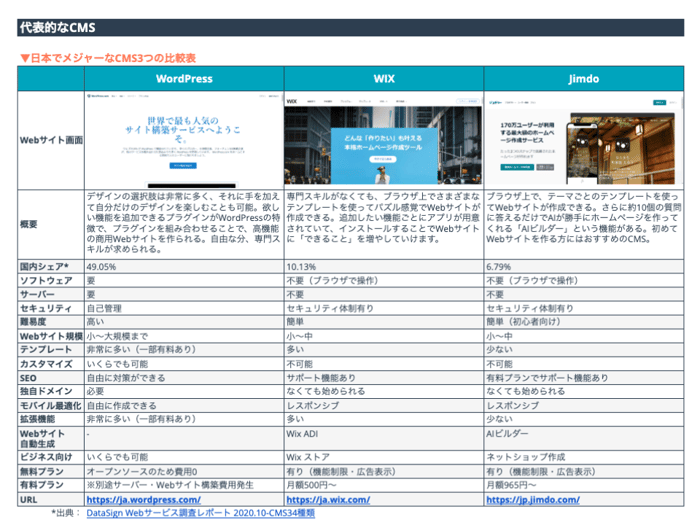Select the '▼日本でメジャーなCMS3つの比較表' subtitle
The height and width of the screenshot is (525, 700).
(x=108, y=58)
